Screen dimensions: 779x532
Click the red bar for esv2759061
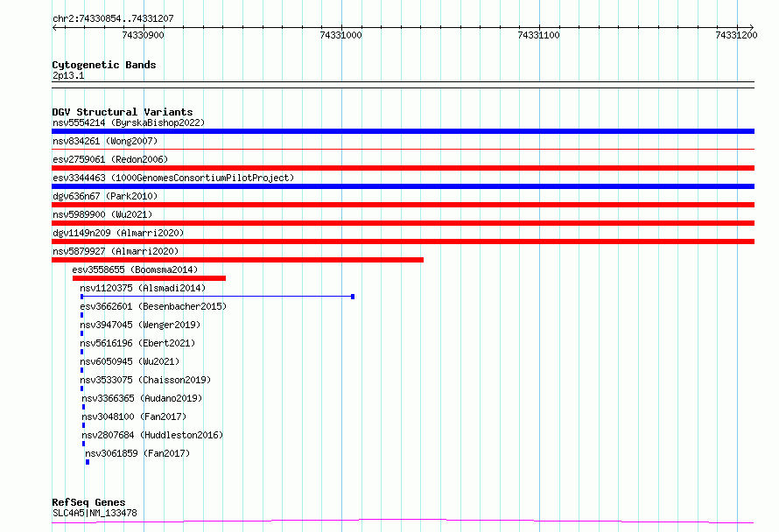click(x=403, y=168)
